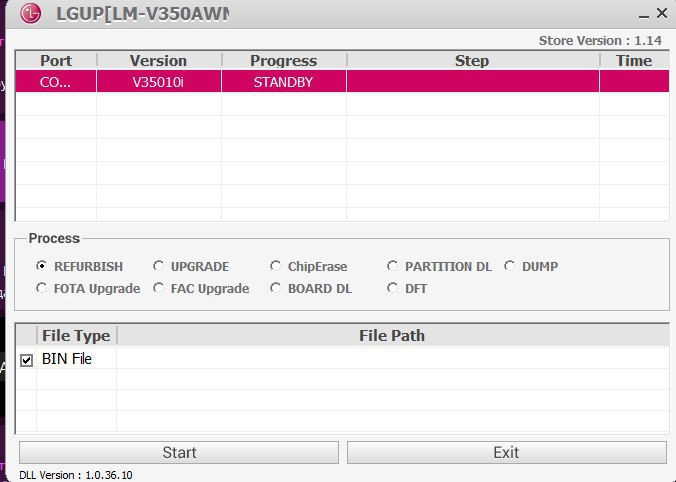Select the BOARD DL option

tap(275, 288)
